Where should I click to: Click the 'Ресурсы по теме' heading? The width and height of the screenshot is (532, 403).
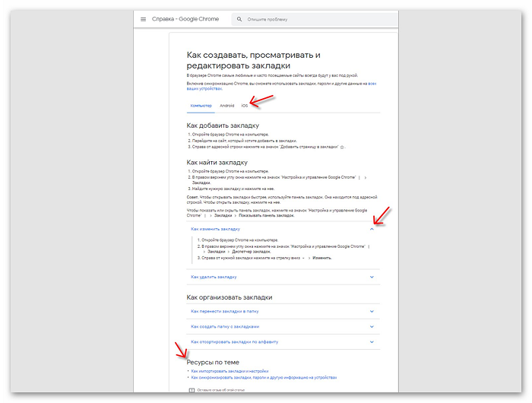tap(213, 363)
